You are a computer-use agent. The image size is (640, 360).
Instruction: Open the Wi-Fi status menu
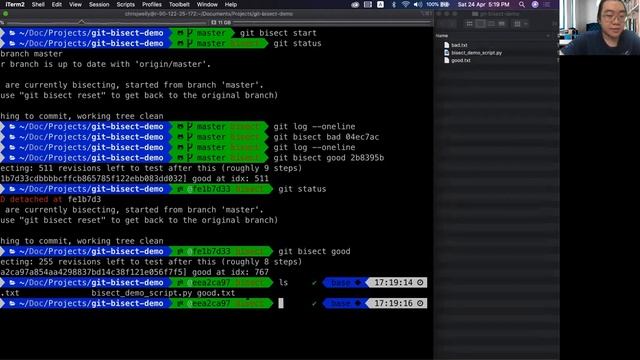tap(405, 4)
